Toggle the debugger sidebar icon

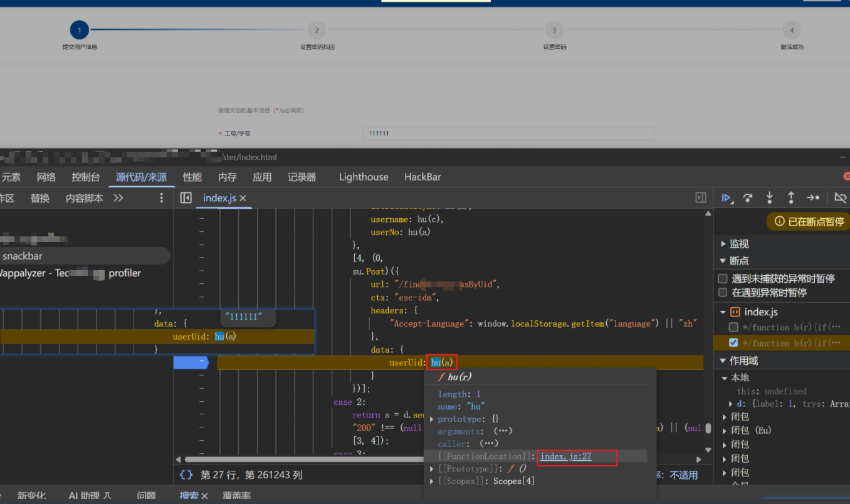click(701, 198)
